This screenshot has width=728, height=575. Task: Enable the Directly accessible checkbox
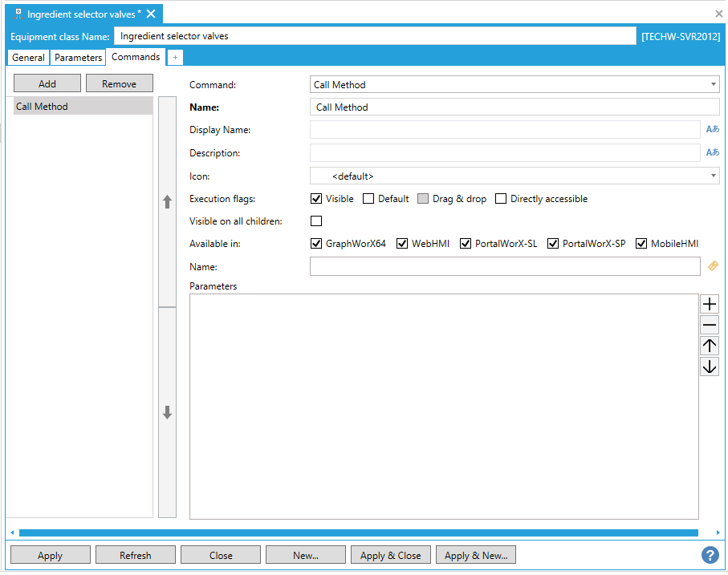501,199
